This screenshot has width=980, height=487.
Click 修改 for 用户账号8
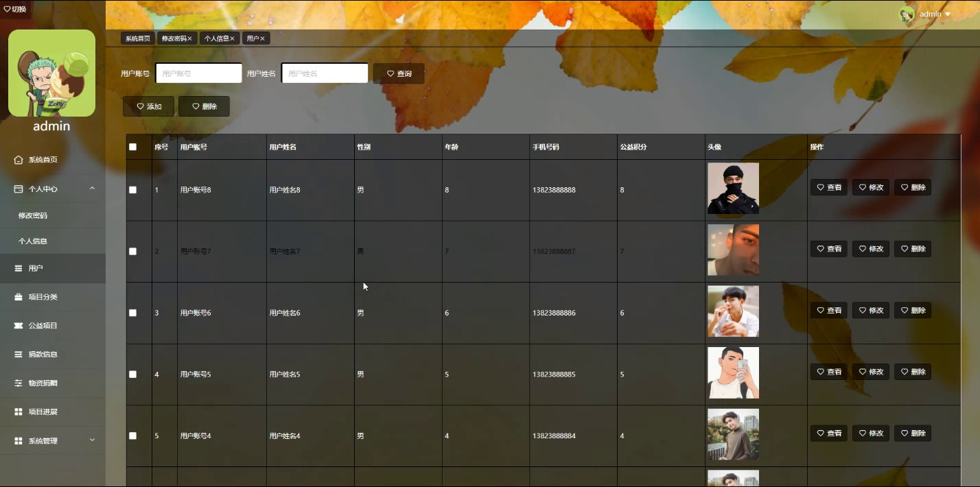click(x=870, y=187)
